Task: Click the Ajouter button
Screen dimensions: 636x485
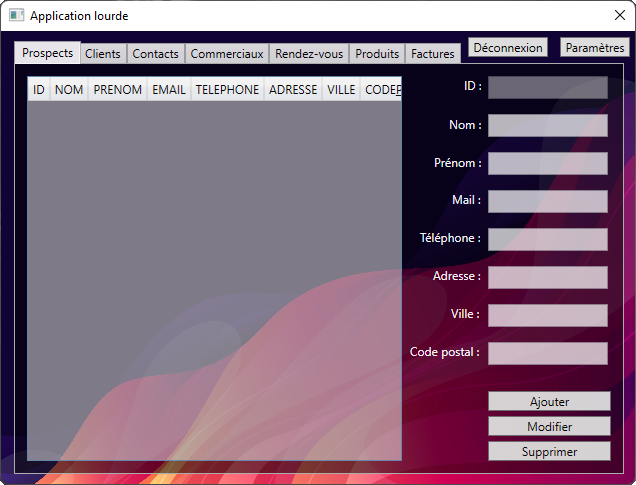Action: (549, 401)
